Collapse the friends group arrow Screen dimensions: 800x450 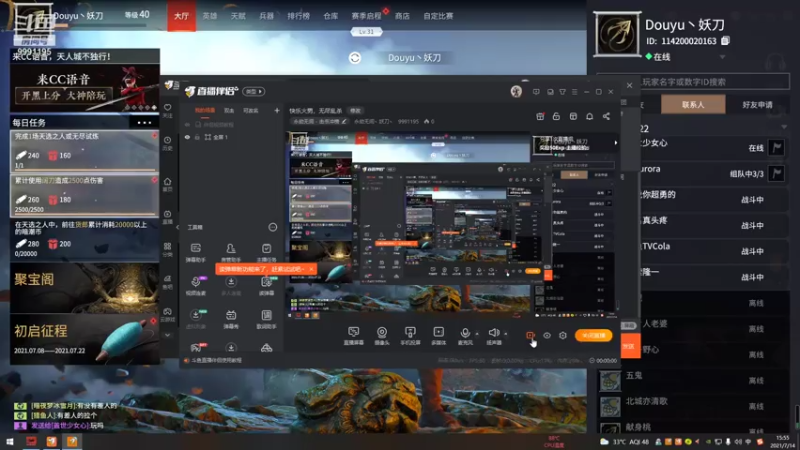click(784, 127)
